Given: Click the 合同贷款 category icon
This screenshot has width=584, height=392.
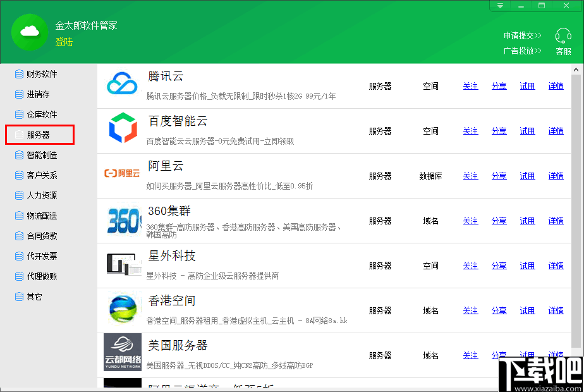Looking at the screenshot, I should coord(20,236).
